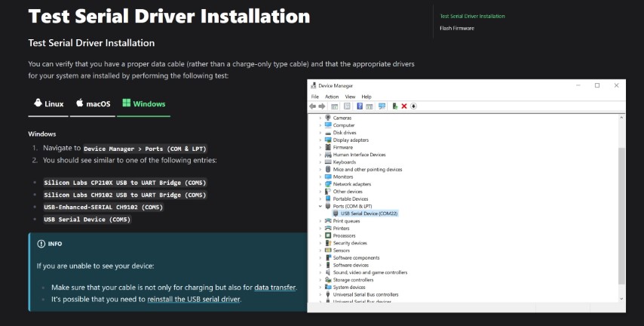Select the Windows tab
The height and width of the screenshot is (326, 644).
pos(144,103)
